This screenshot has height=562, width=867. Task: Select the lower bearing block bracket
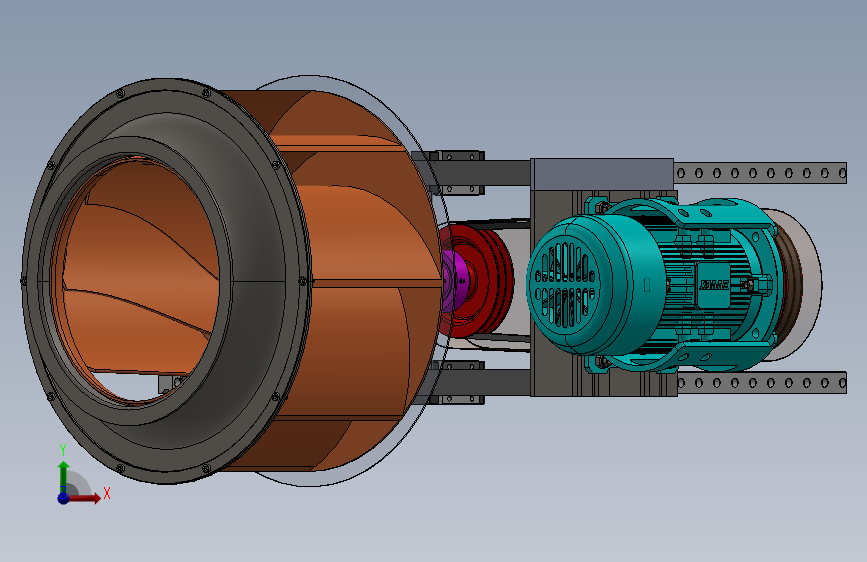coord(457,383)
